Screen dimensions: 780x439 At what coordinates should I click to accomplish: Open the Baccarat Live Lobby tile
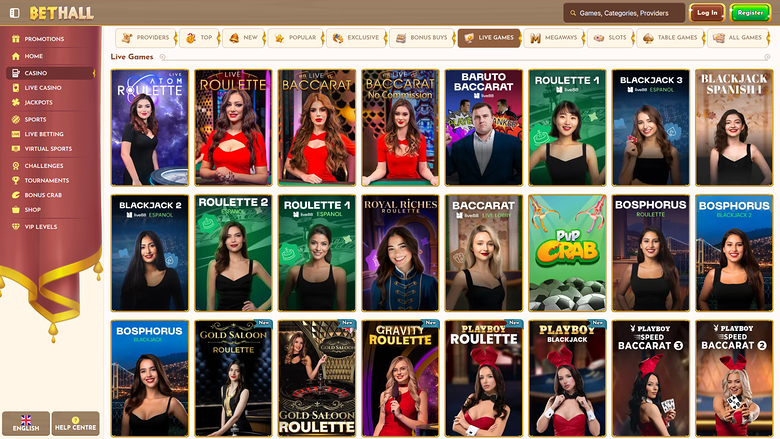click(x=484, y=253)
